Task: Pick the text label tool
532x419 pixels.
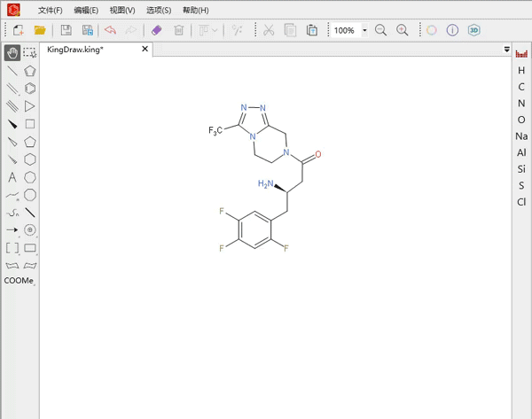Action: coord(12,177)
